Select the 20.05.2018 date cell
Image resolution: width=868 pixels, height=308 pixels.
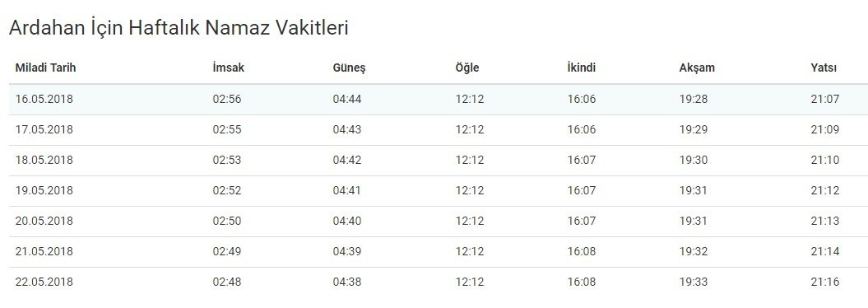pyautogui.click(x=44, y=221)
